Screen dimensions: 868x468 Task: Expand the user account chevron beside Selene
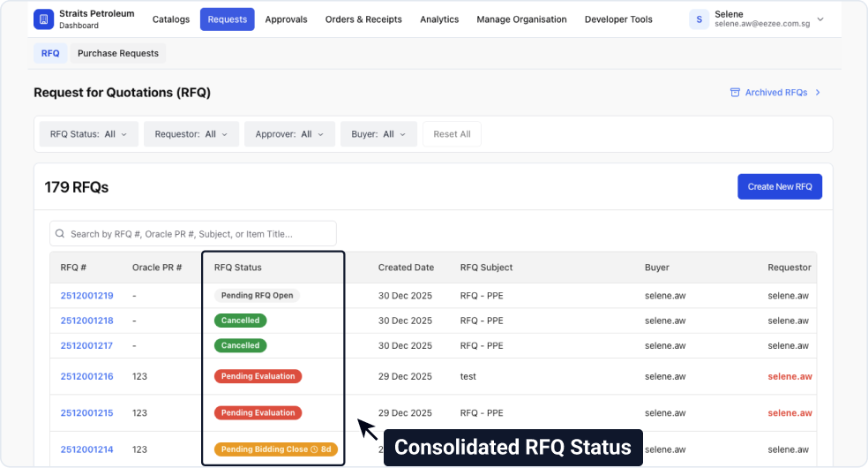click(820, 19)
